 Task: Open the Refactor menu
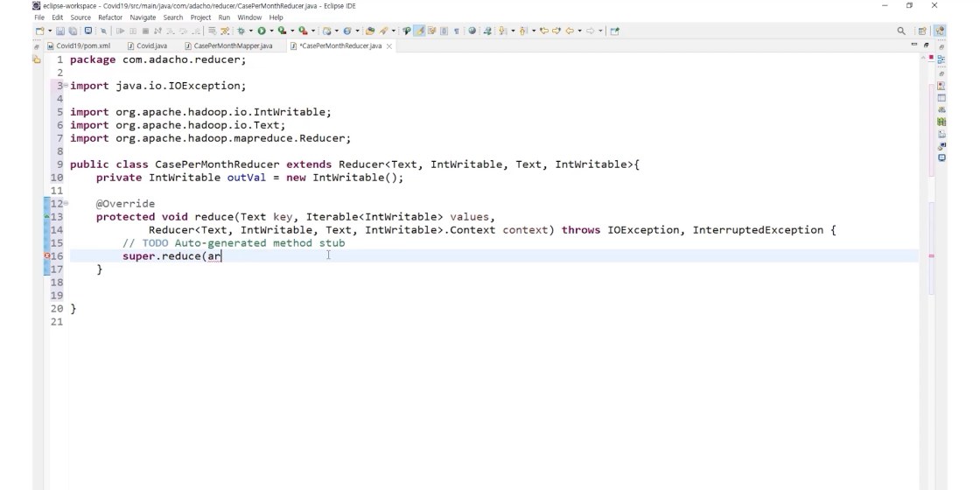click(110, 17)
